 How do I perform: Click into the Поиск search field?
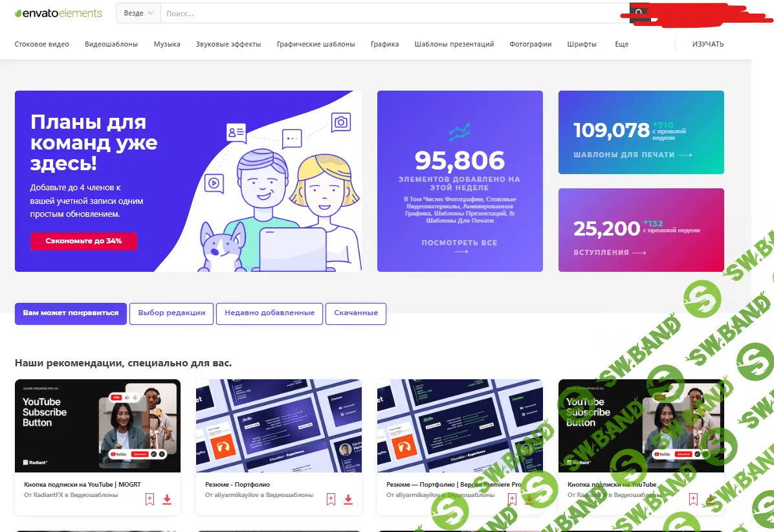(388, 13)
